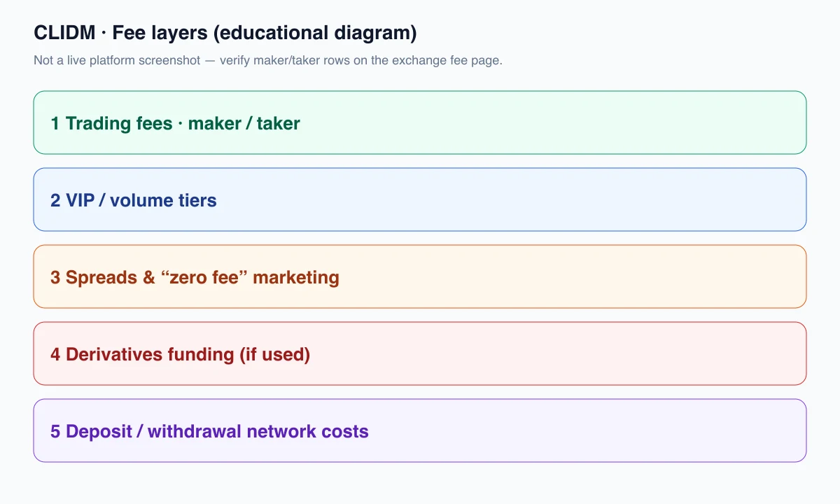Select the 'Spreads & zero fee marketing' layer
This screenshot has width=840, height=504.
(x=420, y=276)
